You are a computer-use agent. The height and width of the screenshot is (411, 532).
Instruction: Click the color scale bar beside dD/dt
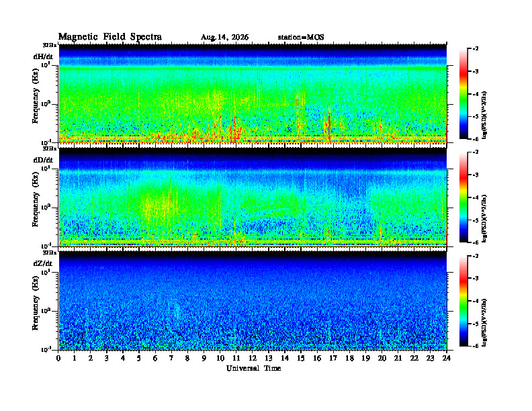tap(463, 197)
